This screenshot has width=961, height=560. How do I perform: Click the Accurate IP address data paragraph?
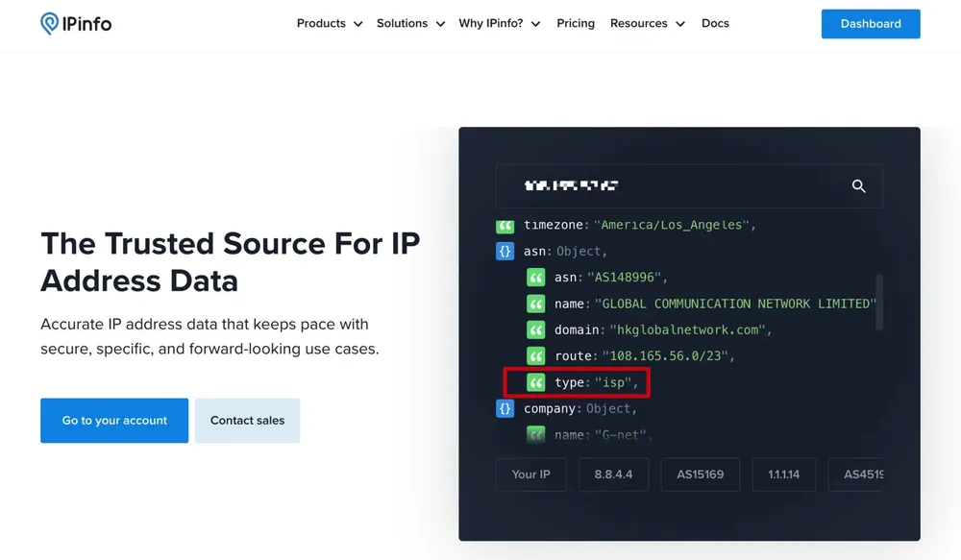[x=209, y=336]
